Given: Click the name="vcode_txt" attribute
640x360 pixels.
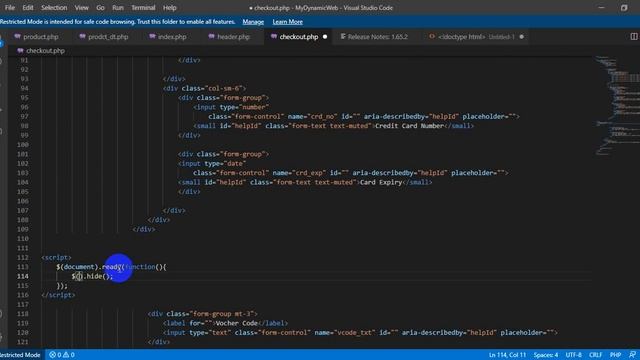Looking at the screenshot, I should (x=345, y=333).
